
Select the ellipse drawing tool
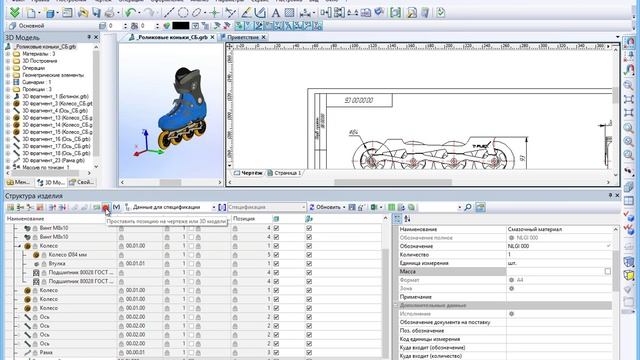[197, 13]
